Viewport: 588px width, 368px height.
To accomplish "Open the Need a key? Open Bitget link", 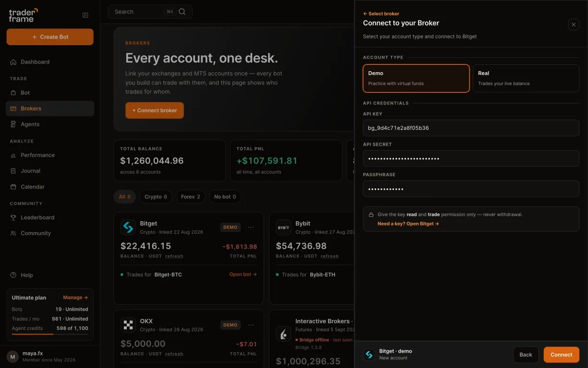I will [408, 224].
